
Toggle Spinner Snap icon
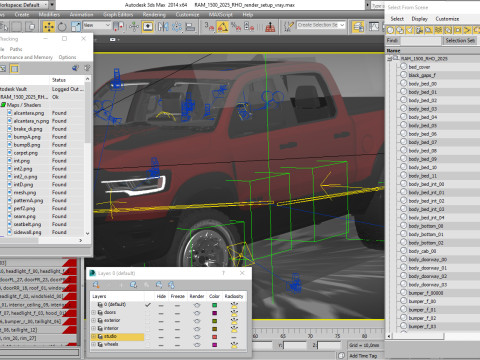tap(249, 26)
